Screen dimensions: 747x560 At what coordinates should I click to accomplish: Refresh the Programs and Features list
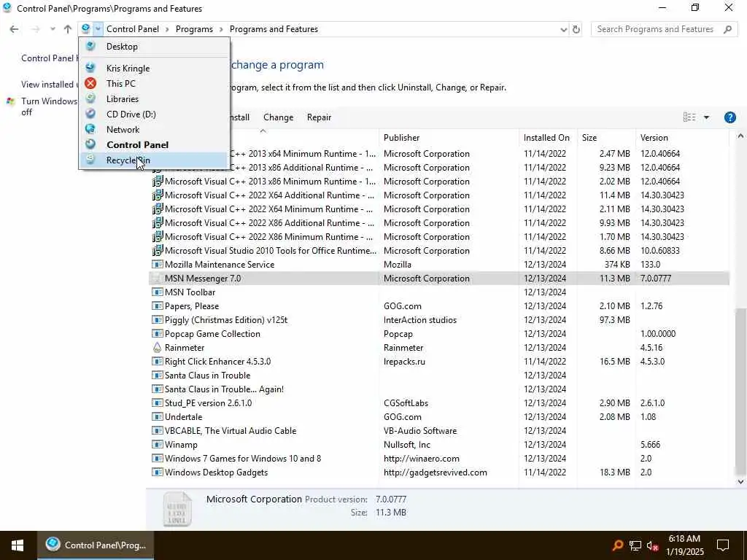[x=576, y=29]
